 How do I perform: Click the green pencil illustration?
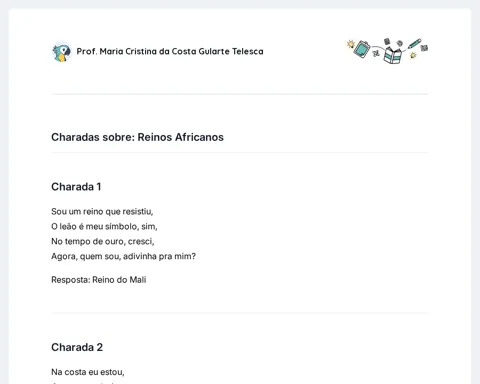(x=415, y=44)
